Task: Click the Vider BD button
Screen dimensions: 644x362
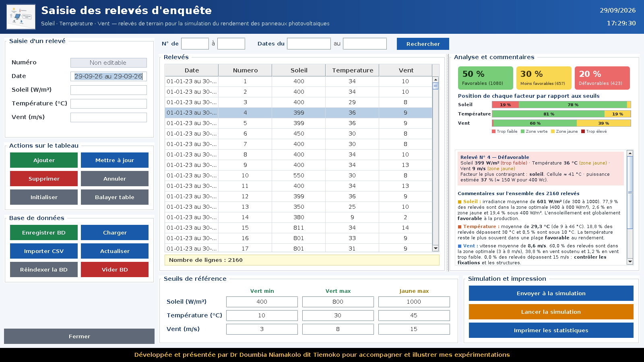Action: point(115,269)
